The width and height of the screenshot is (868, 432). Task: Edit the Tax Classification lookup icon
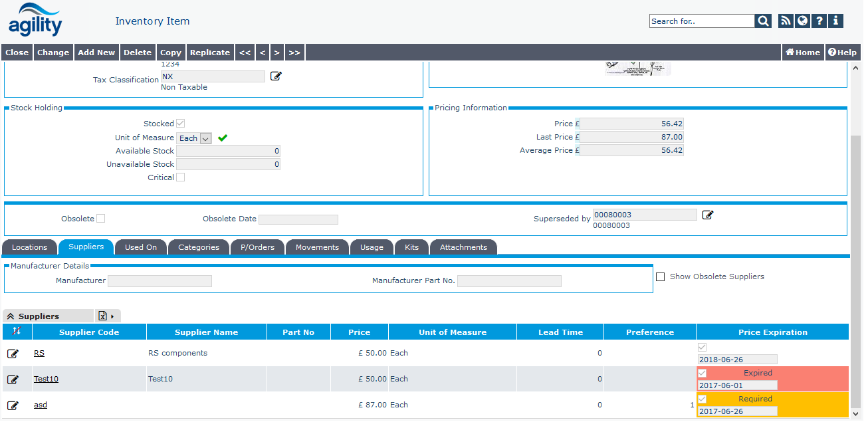pyautogui.click(x=276, y=76)
